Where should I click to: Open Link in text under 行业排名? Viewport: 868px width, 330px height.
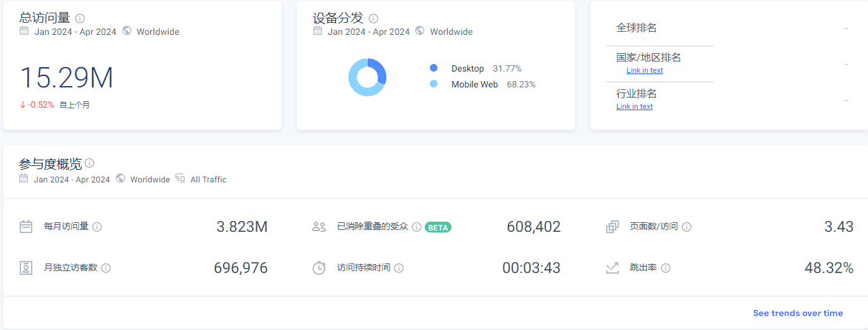point(635,106)
